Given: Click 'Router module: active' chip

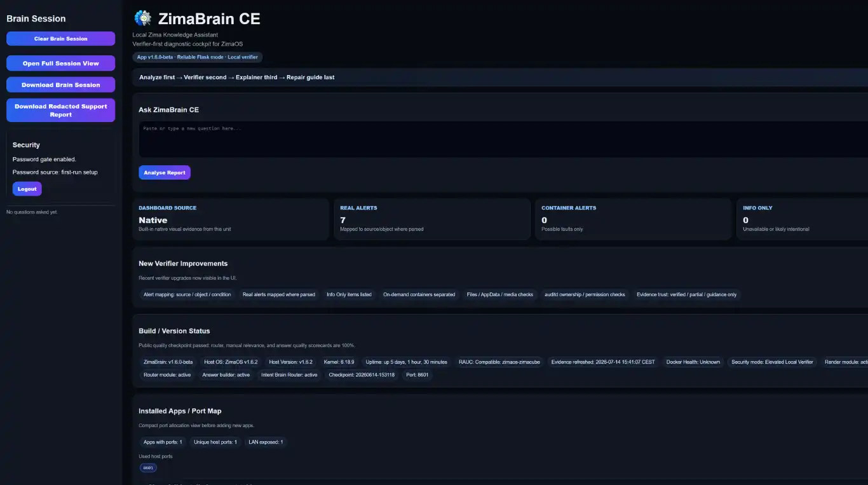Looking at the screenshot, I should pyautogui.click(x=167, y=375).
